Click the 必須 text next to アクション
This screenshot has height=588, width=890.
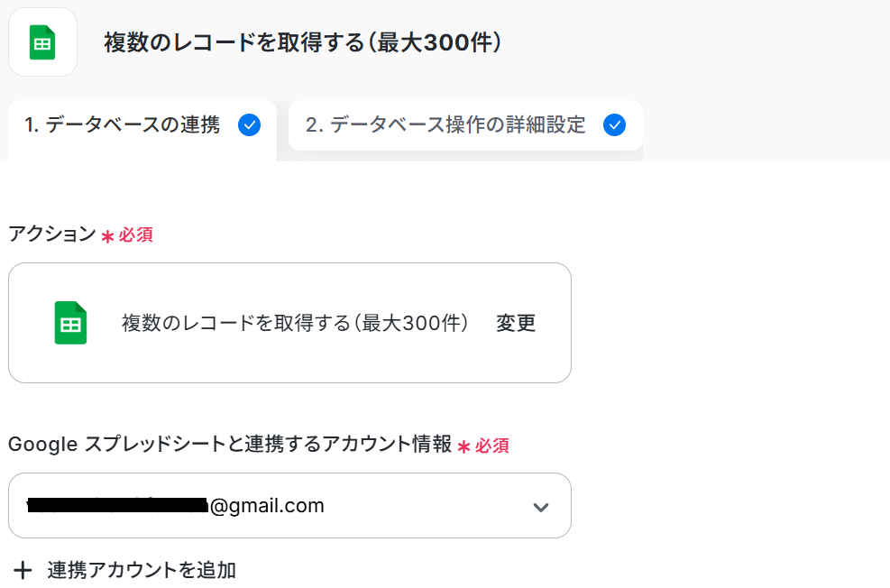(136, 235)
